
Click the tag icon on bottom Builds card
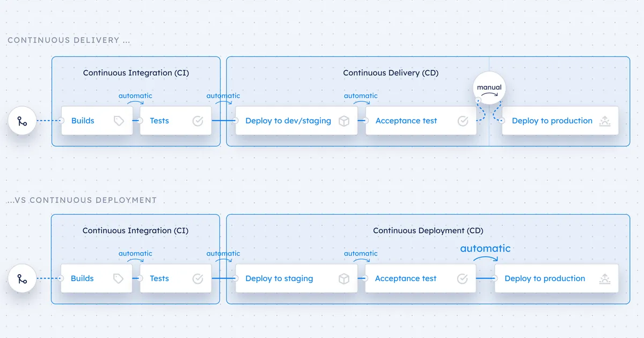[119, 278]
